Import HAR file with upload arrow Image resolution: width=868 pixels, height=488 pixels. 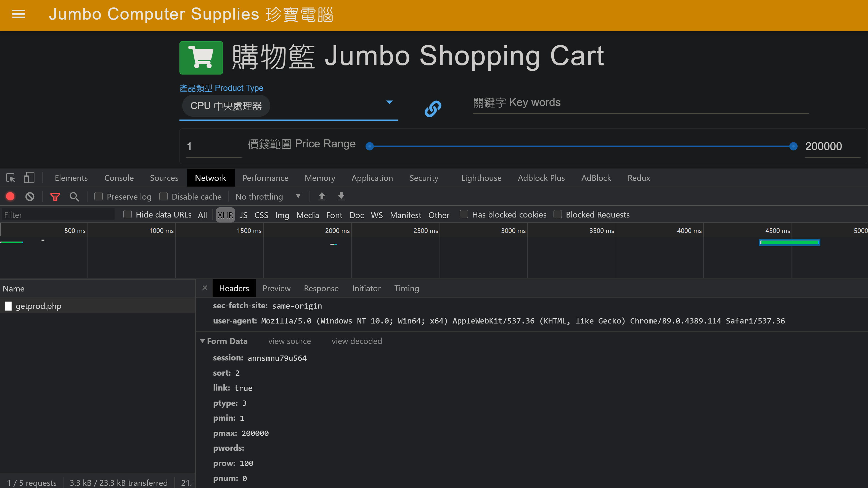pos(322,196)
